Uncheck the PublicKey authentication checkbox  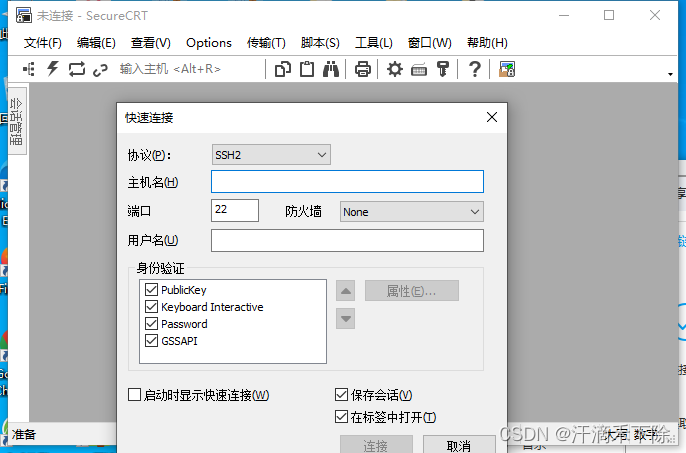(x=151, y=289)
